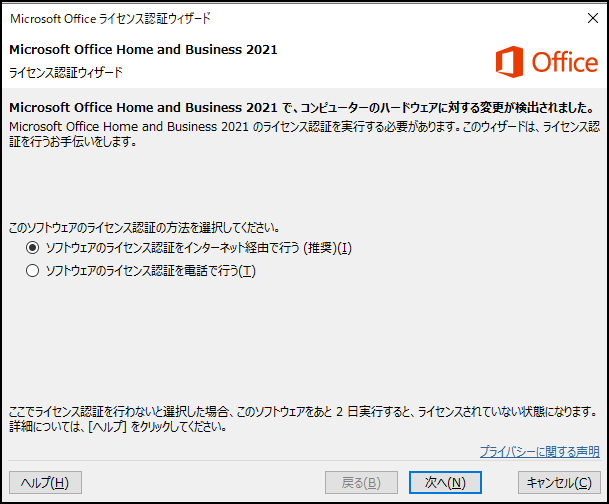Click the bold hardware change detected message
Viewport: 609px width, 504px height.
point(302,108)
